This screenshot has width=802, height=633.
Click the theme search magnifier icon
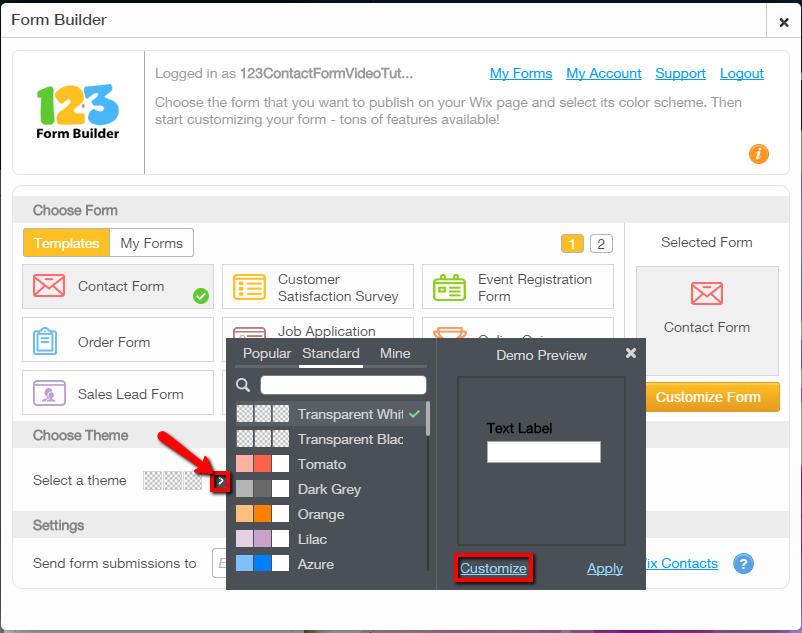coord(243,385)
